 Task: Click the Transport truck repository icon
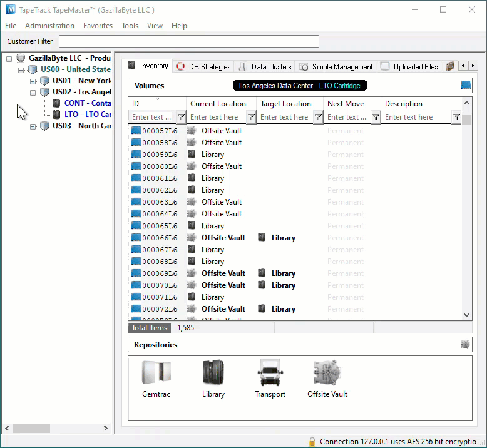tap(270, 372)
